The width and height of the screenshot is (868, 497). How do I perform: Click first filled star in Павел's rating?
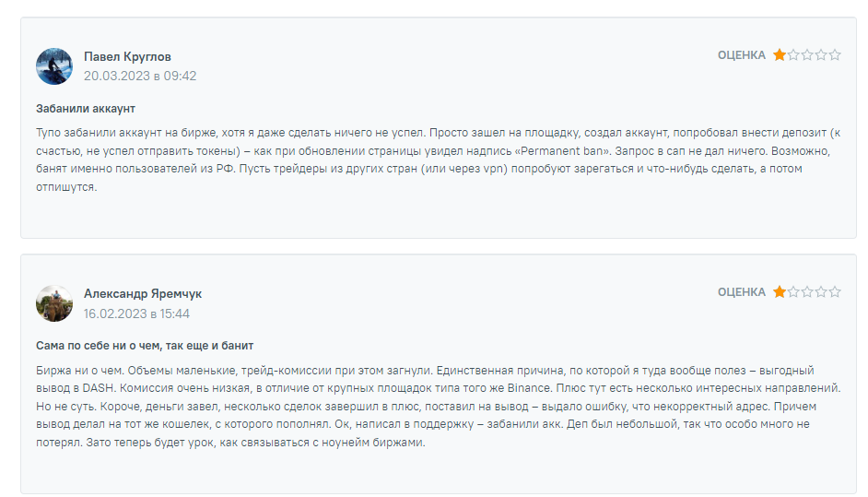tap(780, 54)
